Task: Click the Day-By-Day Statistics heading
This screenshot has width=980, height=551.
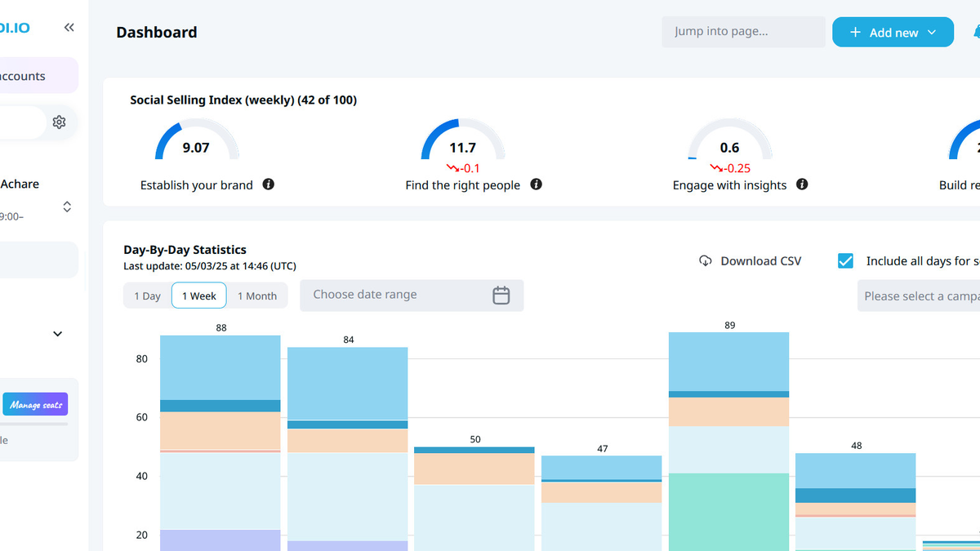Action: tap(185, 250)
